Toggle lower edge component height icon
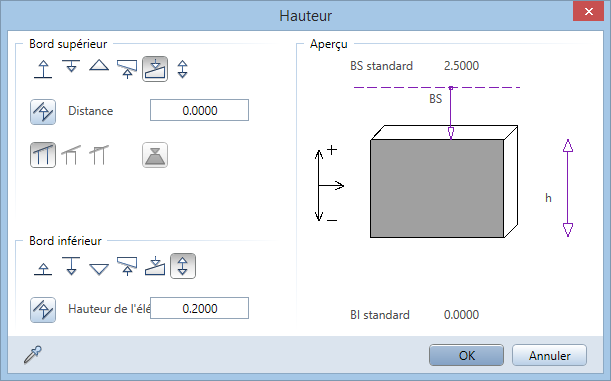Screen dimensions: 611x381 click(x=183, y=266)
